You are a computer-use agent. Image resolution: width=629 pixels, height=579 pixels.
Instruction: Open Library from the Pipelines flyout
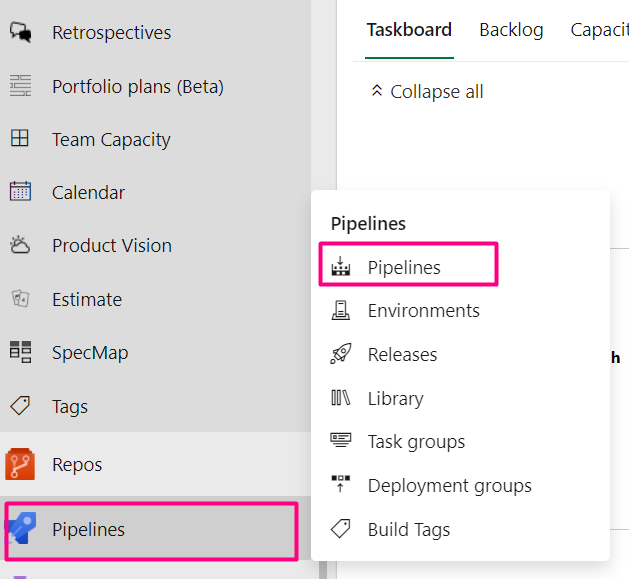click(x=395, y=398)
